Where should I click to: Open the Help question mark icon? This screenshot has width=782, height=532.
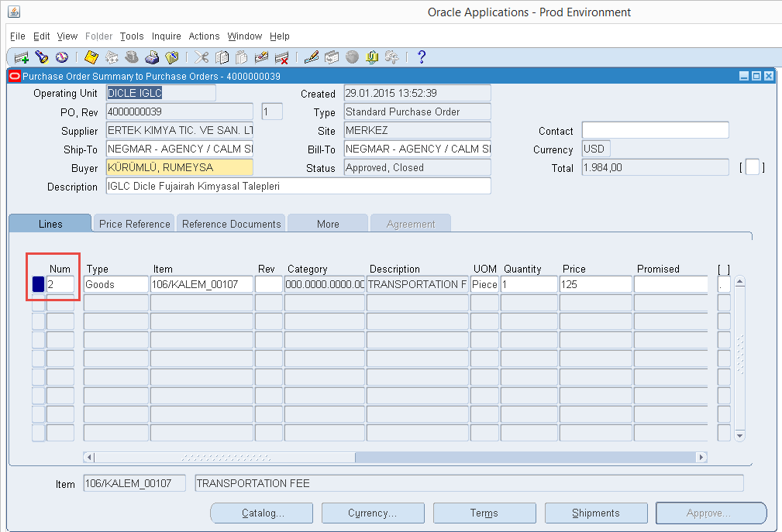coord(420,57)
